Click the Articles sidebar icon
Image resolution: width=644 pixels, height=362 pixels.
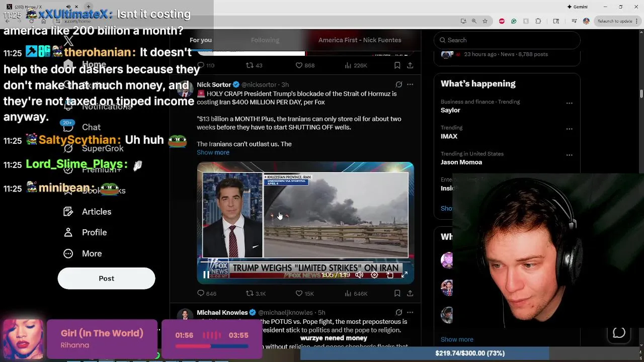(68, 212)
